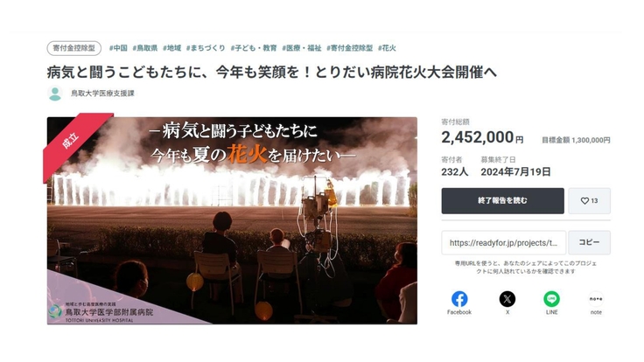Open the fireworks project main image
The width and height of the screenshot is (644, 362).
232,220
